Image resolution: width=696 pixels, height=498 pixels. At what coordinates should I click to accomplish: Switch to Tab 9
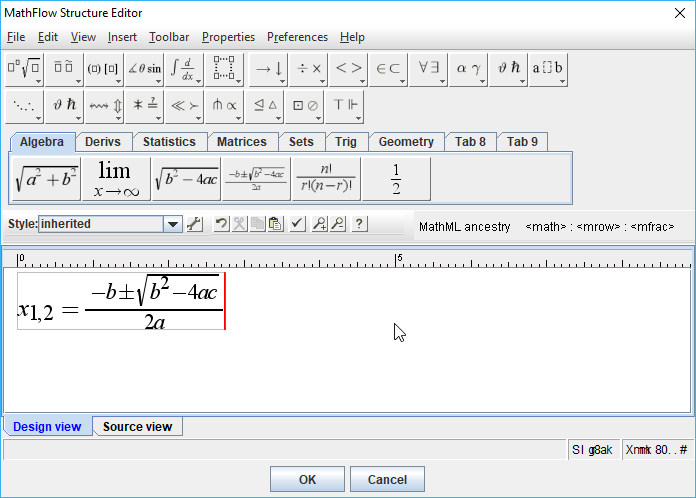tap(522, 142)
